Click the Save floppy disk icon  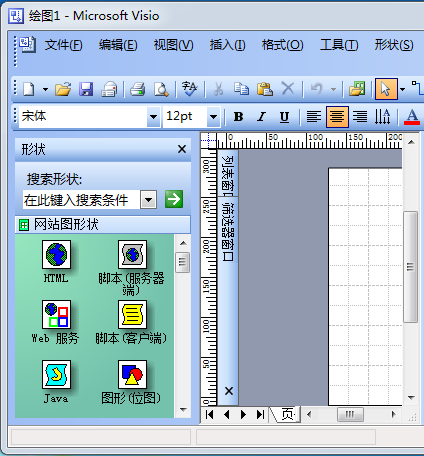(x=86, y=89)
